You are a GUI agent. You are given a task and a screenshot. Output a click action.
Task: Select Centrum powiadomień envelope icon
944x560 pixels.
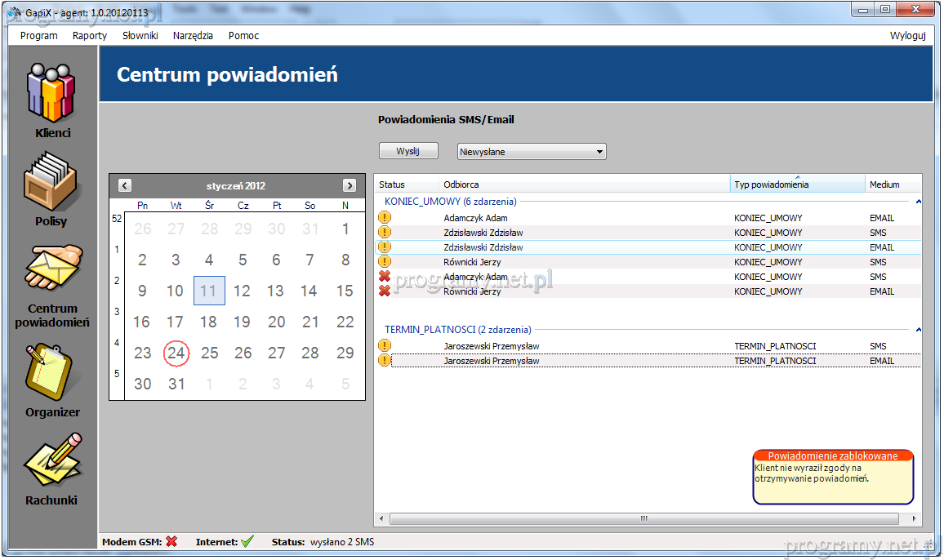pos(52,272)
